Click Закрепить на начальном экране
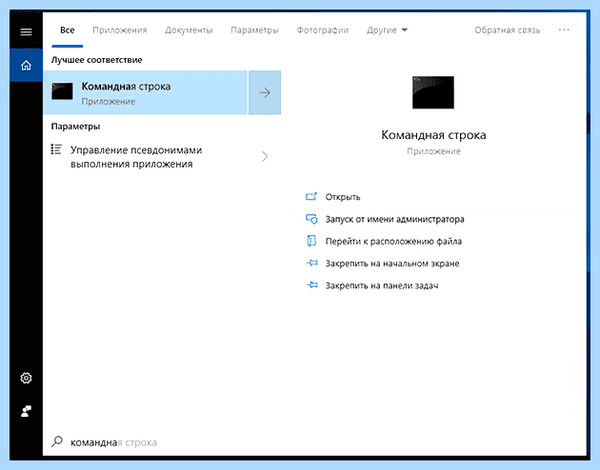The image size is (600, 470). tap(392, 263)
